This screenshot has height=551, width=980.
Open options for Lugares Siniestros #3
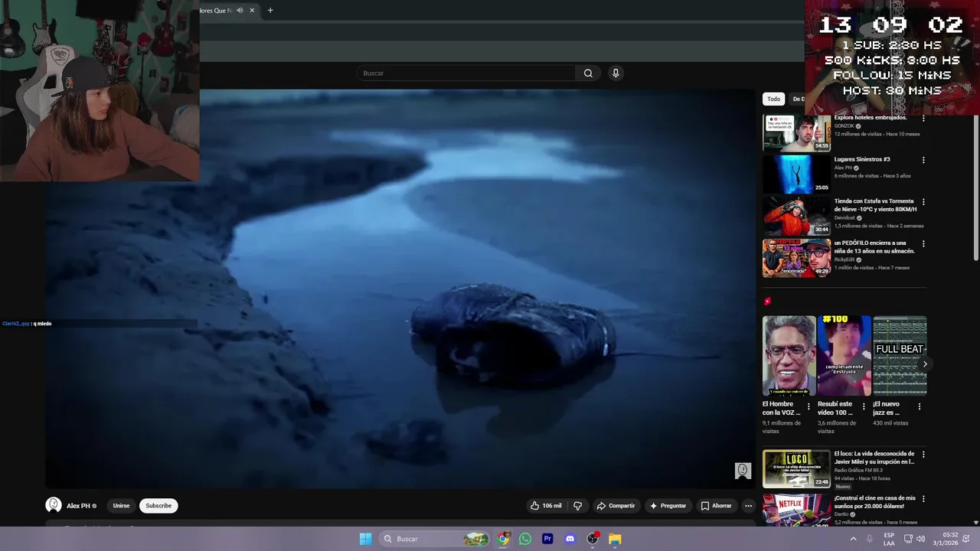pos(923,160)
